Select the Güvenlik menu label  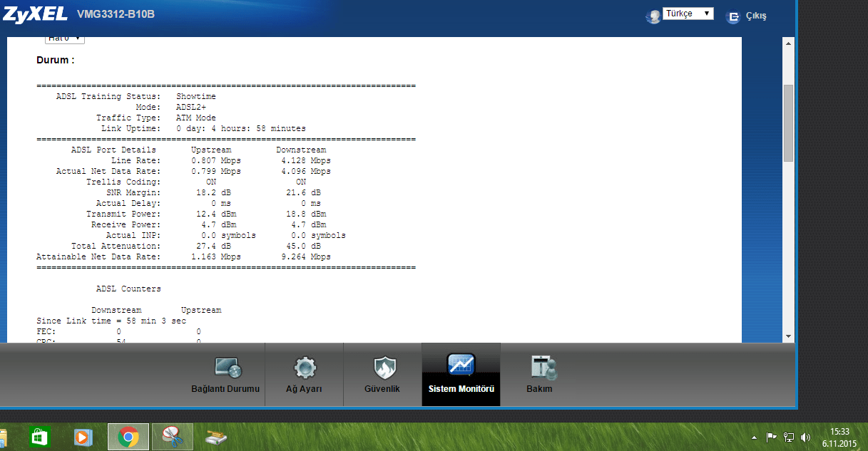click(x=382, y=389)
